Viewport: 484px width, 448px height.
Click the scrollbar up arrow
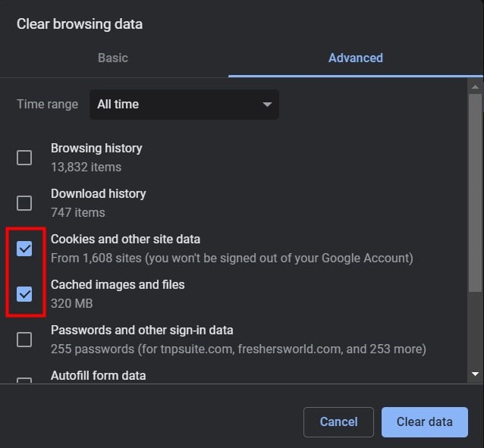pyautogui.click(x=476, y=87)
